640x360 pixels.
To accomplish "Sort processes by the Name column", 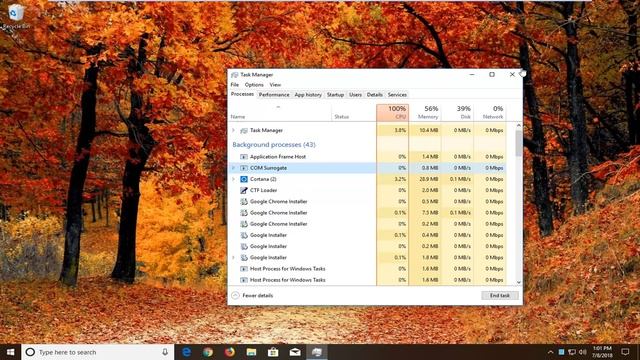I will (280, 113).
